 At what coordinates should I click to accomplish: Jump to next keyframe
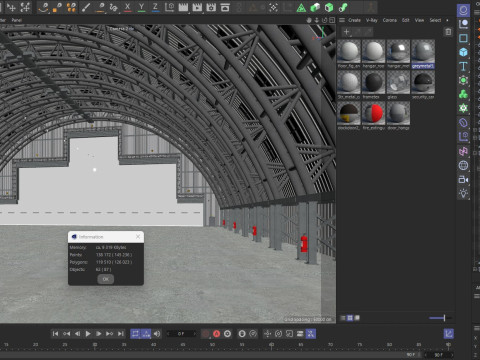(x=110, y=334)
